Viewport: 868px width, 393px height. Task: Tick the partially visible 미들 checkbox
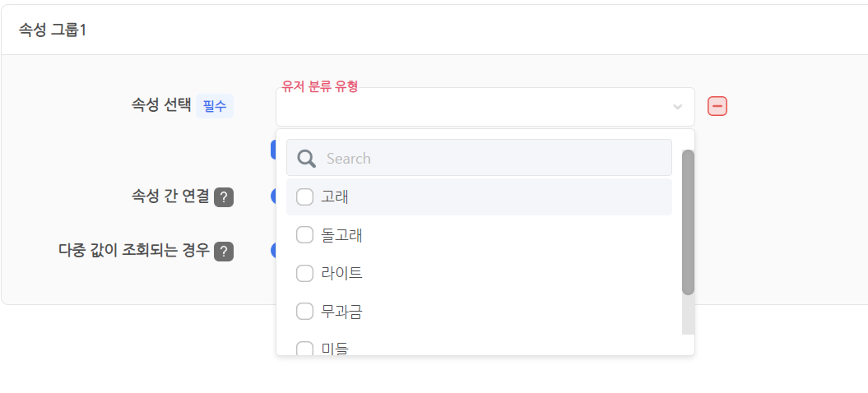pos(305,349)
